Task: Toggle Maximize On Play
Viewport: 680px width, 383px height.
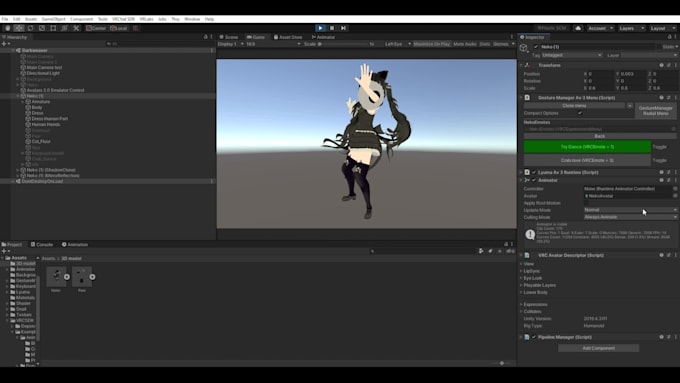Action: coord(432,44)
